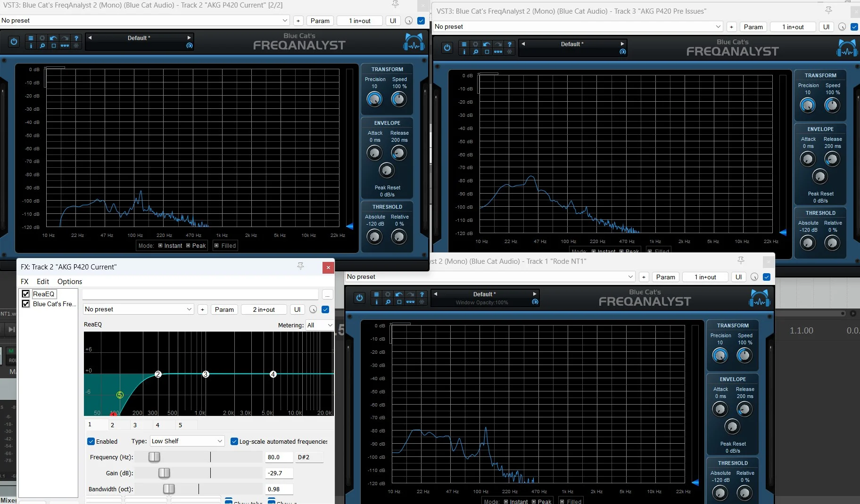This screenshot has height=504, width=860.
Task: Switch to band tab 3 in ReaEQ
Action: coord(135,425)
